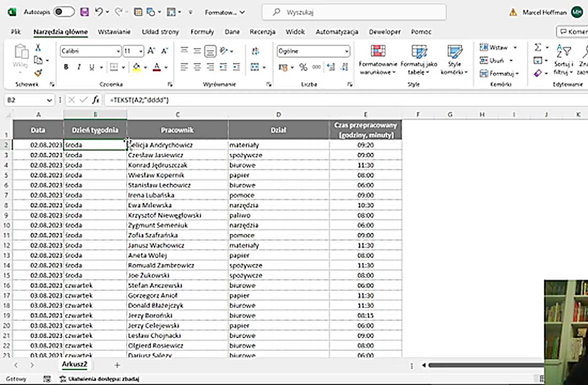Image resolution: width=588 pixels, height=385 pixels.
Task: Open the Formuły ribbon tab
Action: pos(202,32)
